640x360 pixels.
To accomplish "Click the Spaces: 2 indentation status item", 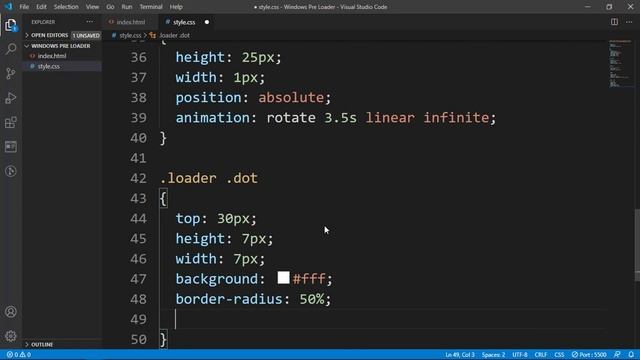I will (x=493, y=355).
